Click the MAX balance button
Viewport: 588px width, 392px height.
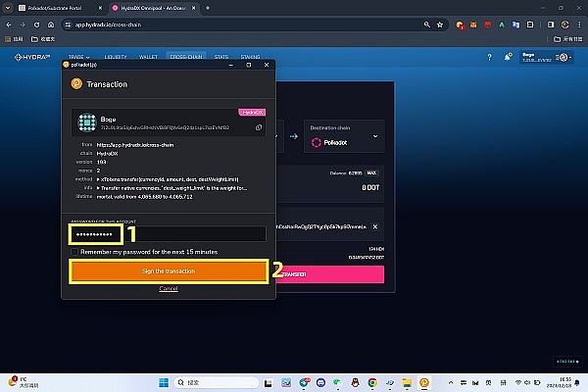pos(371,172)
